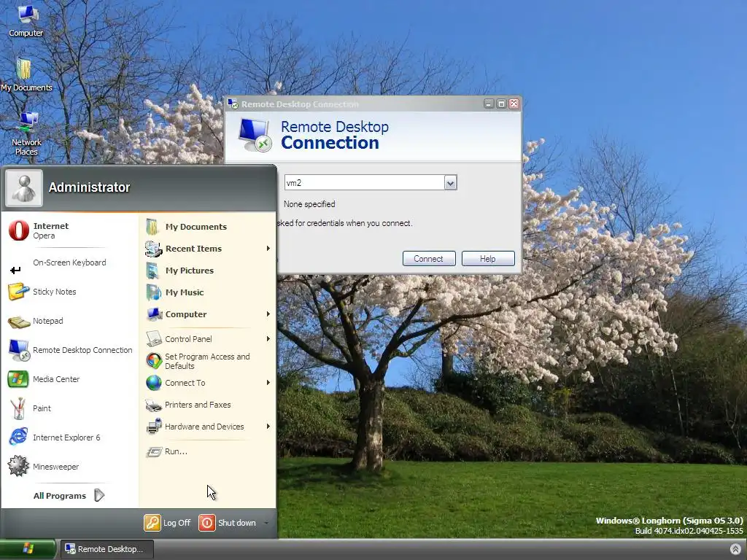Launch Opera Internet browser icon
Screen dimensions: 747x560
pos(18,230)
